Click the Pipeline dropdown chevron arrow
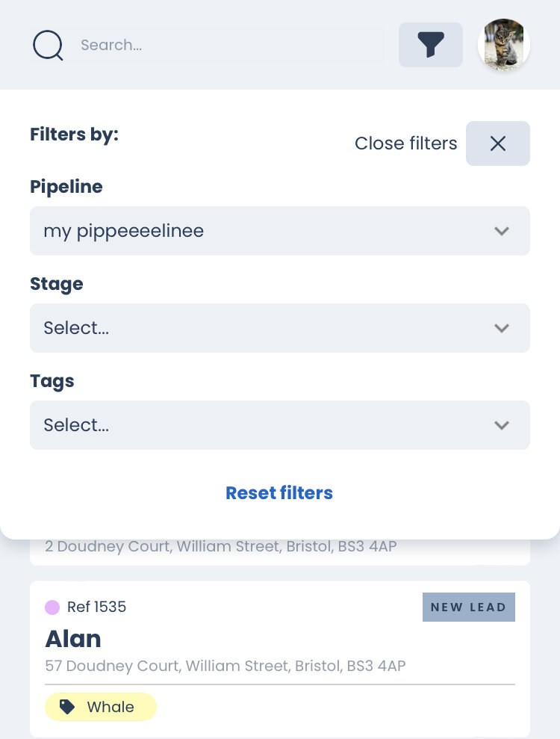560x739 pixels. 502,231
